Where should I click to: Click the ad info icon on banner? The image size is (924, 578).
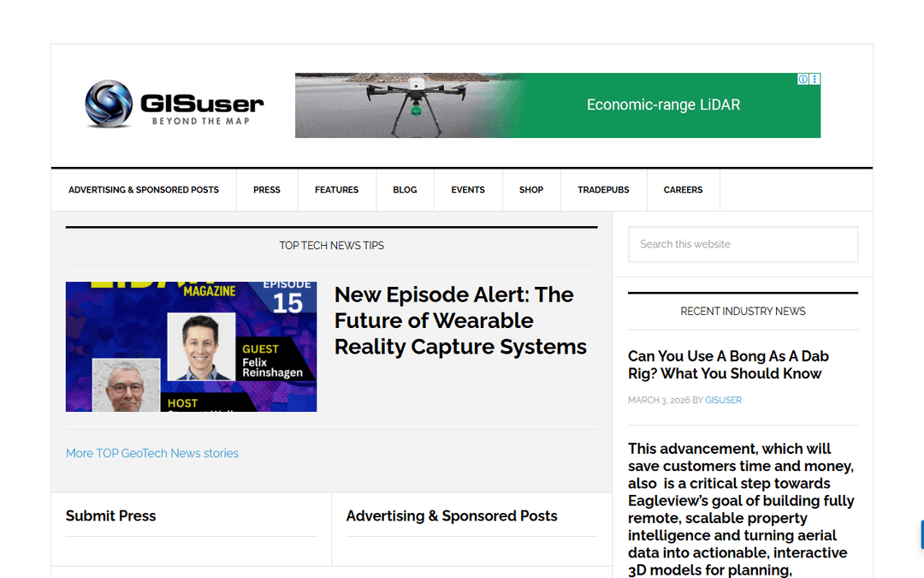(803, 79)
